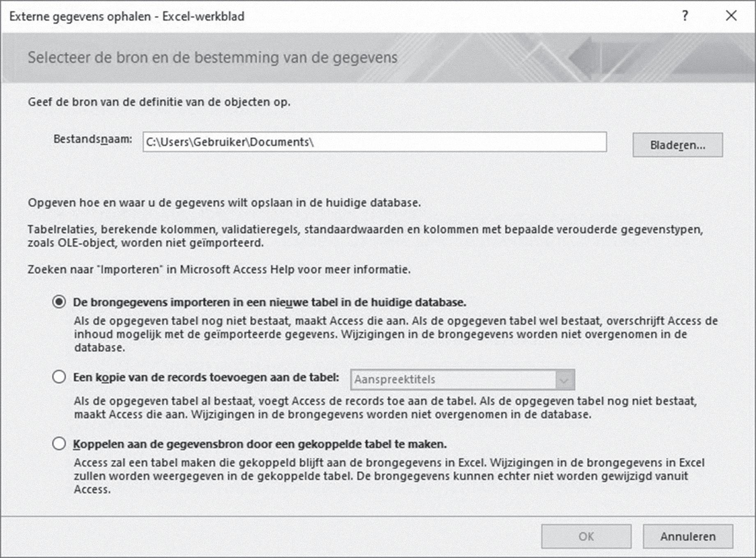Click the 'Zoeken naar Importeren' help text
Image resolution: width=756 pixels, height=558 pixels.
click(219, 270)
